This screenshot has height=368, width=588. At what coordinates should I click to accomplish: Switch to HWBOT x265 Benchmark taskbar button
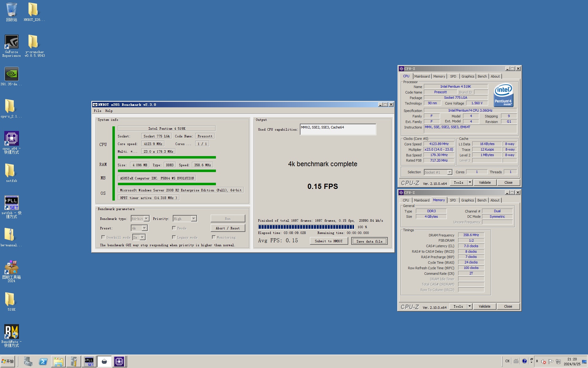coord(104,362)
